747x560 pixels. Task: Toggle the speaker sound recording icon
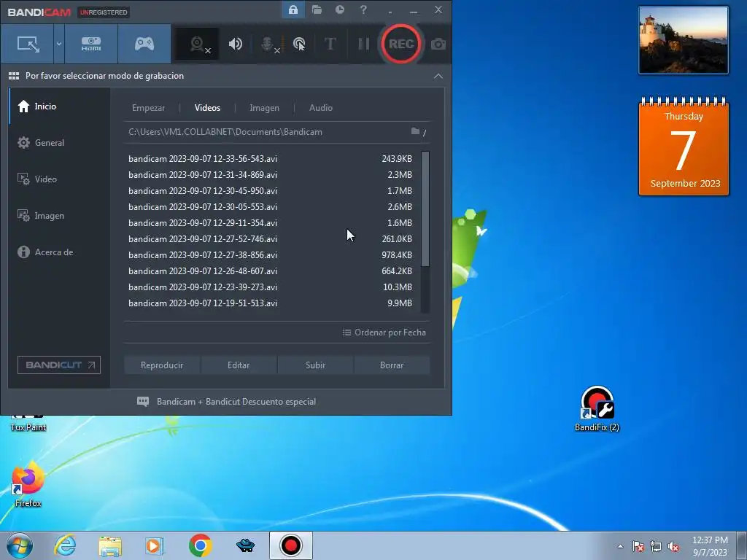[236, 44]
